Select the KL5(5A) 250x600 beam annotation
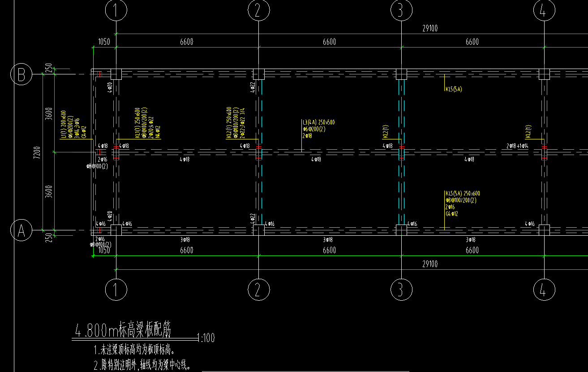 click(462, 194)
